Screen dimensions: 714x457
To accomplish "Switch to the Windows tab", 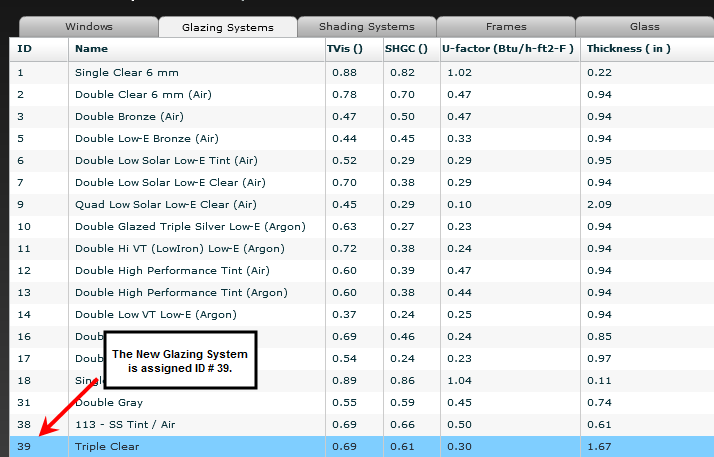I will [x=88, y=26].
